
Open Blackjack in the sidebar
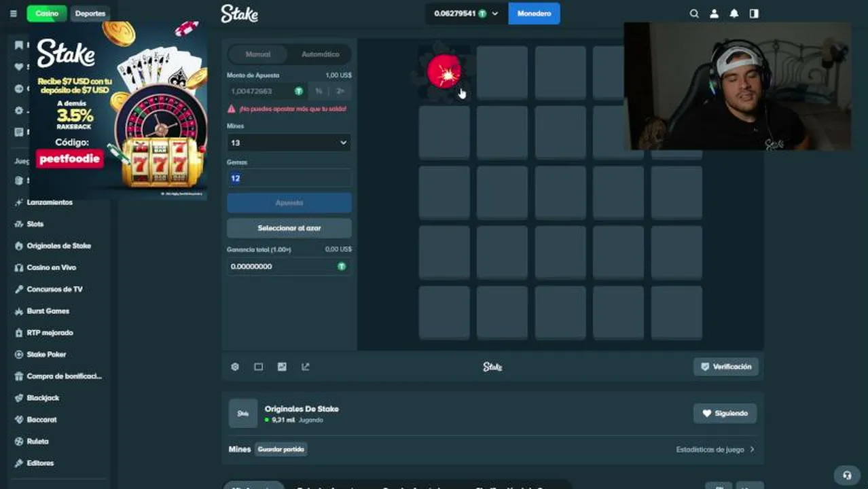click(x=43, y=398)
